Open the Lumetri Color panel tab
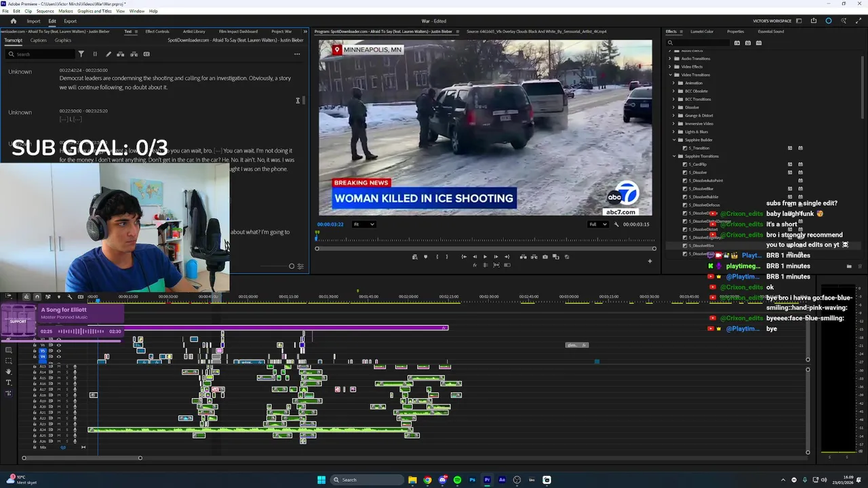 (x=702, y=31)
